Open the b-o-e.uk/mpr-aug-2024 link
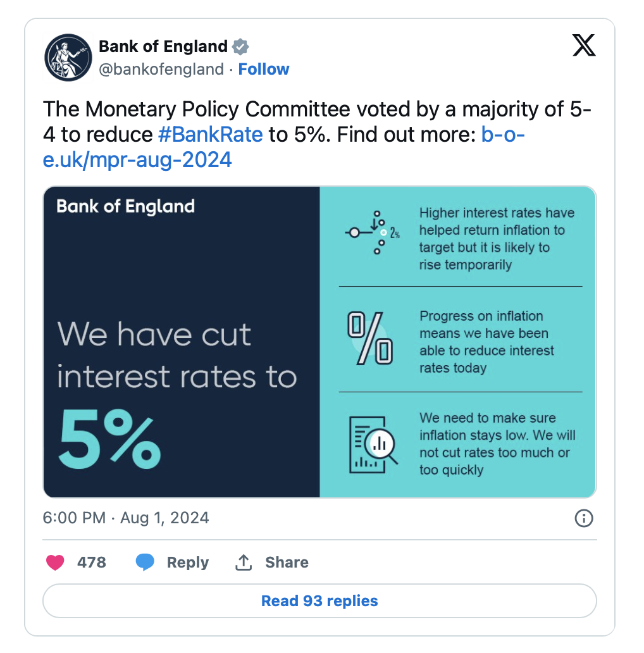This screenshot has height=653, width=644. point(137,160)
